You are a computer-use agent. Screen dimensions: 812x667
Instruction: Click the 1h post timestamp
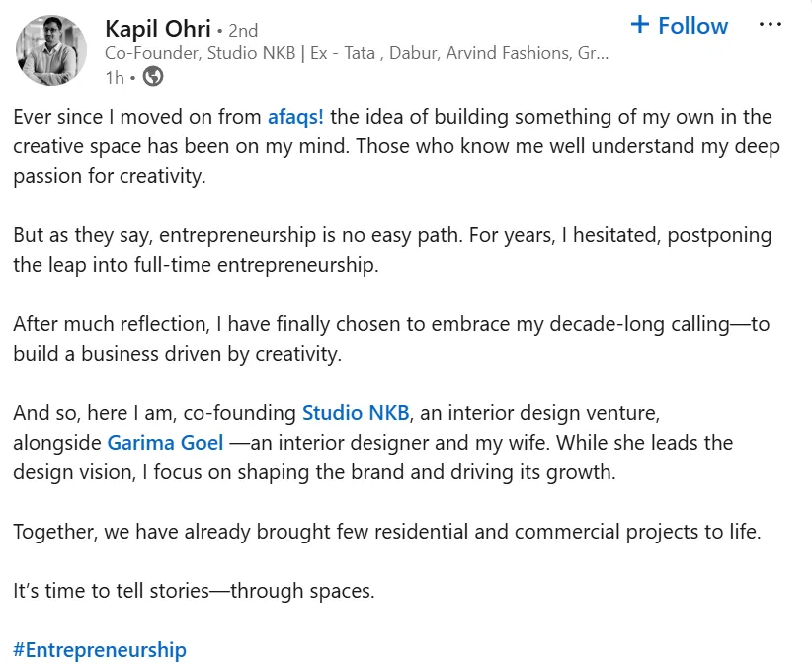115,78
